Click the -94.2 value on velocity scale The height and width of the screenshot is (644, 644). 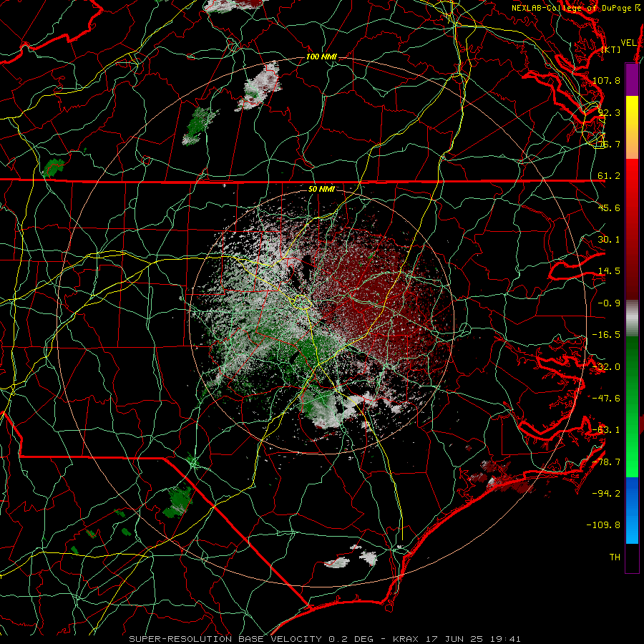pos(606,494)
